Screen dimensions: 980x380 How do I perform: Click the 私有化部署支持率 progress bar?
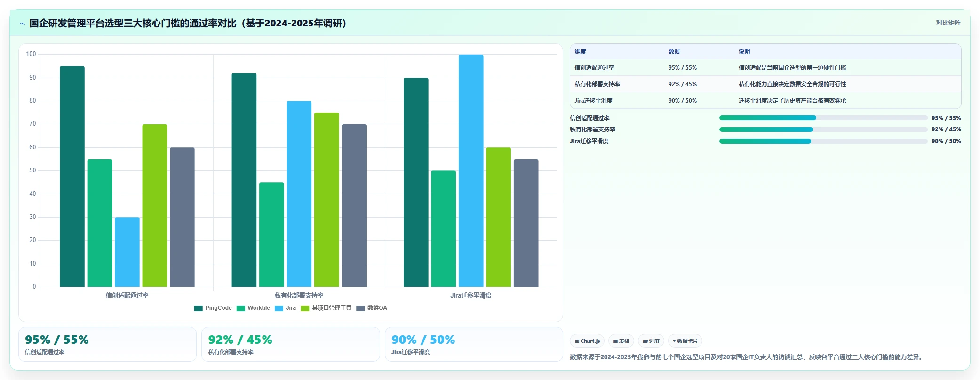[x=823, y=129]
